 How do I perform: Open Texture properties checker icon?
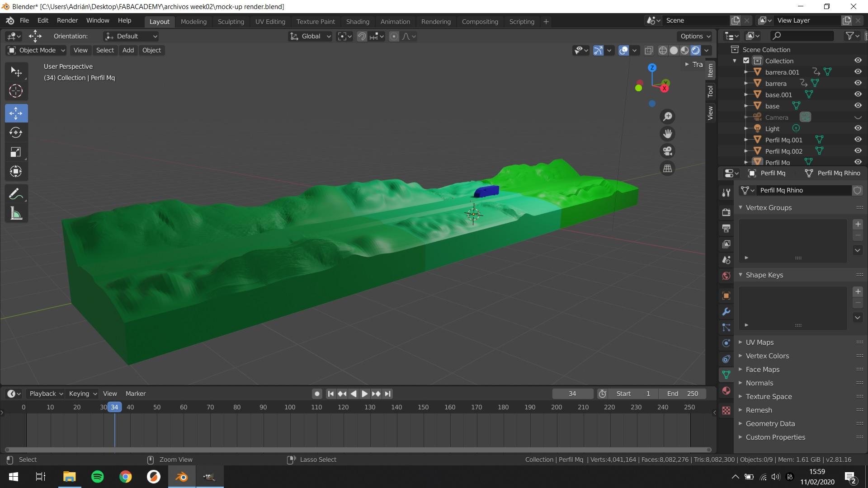click(726, 410)
